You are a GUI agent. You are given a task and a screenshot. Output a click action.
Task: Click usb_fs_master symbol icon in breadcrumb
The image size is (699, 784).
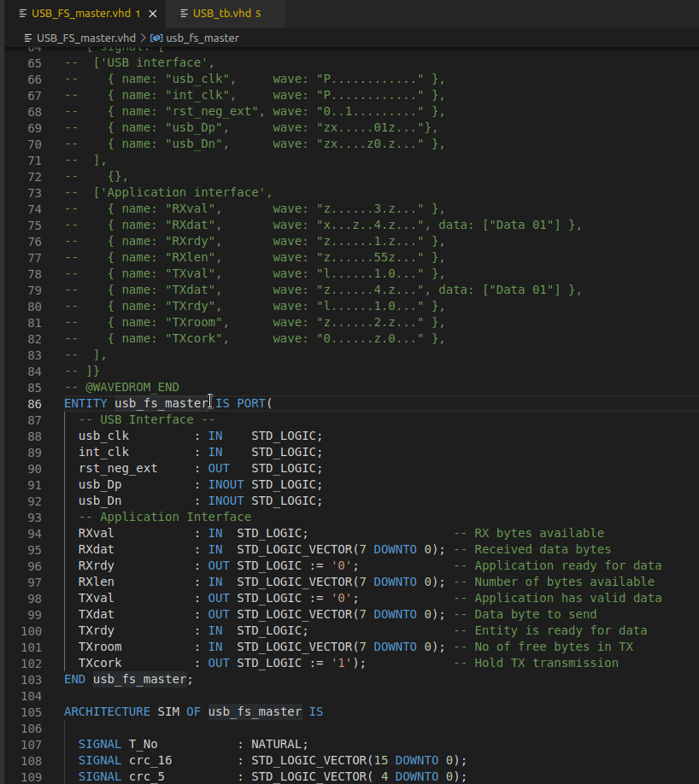pyautogui.click(x=156, y=38)
